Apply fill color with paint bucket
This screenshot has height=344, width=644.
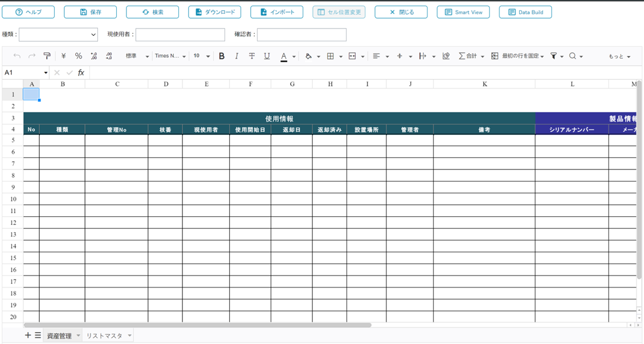click(x=308, y=56)
